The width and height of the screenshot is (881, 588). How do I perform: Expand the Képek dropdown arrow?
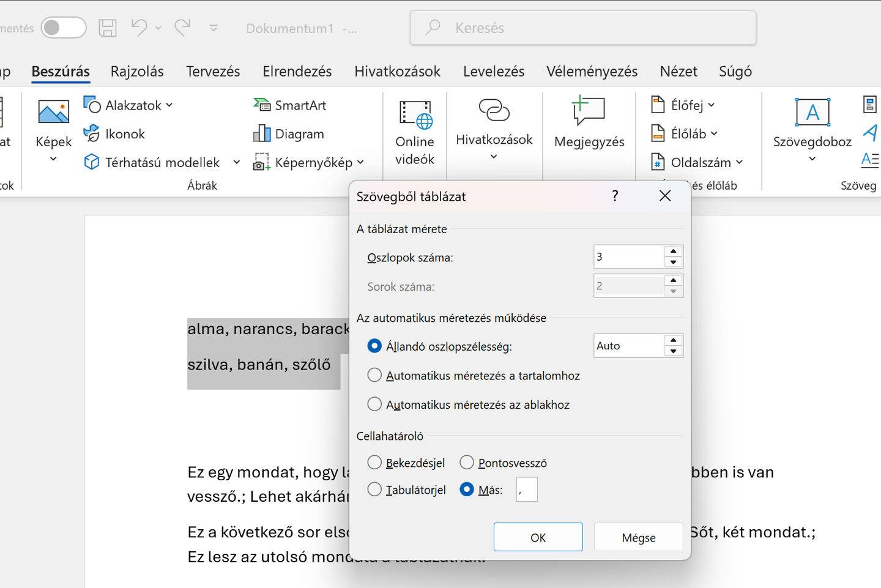pos(53,159)
